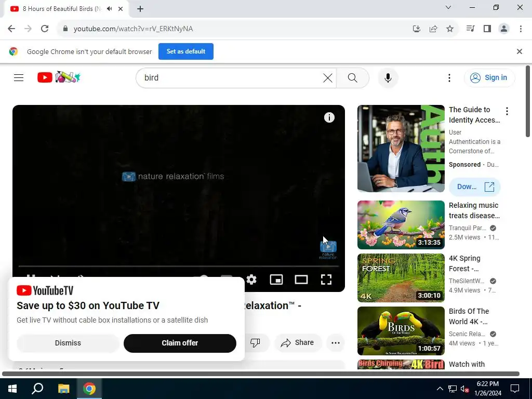The height and width of the screenshot is (399, 532).
Task: Toggle theater mode in the player
Action: [301, 280]
